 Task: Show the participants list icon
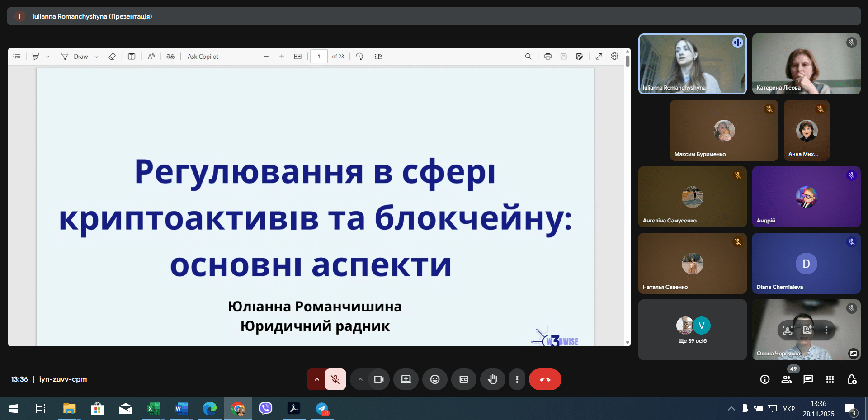coord(787,379)
